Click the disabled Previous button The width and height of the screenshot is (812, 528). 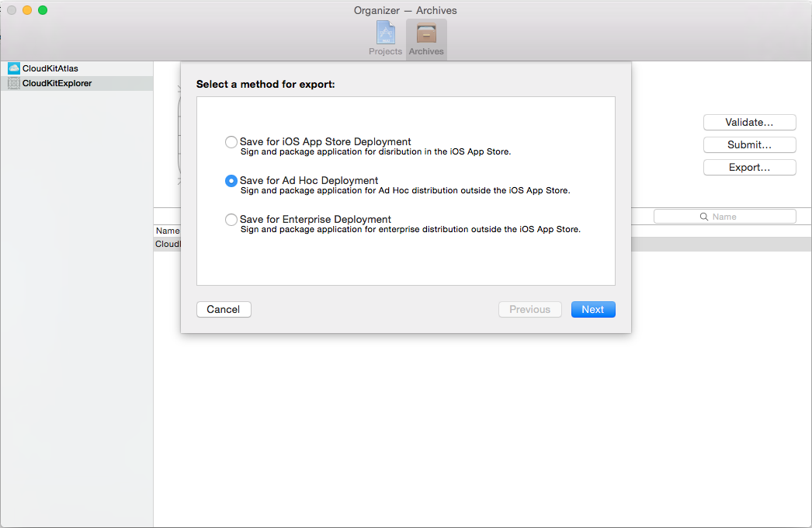click(x=529, y=309)
